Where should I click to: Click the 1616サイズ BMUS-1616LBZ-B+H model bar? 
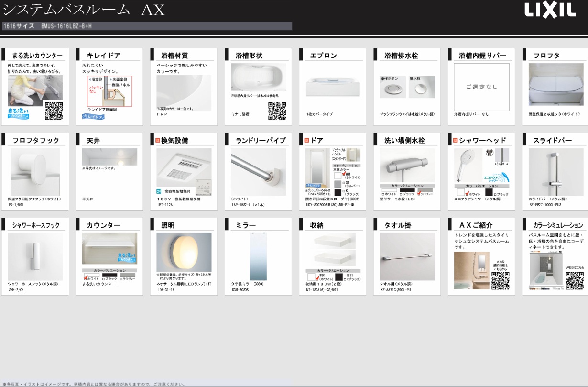[147, 26]
